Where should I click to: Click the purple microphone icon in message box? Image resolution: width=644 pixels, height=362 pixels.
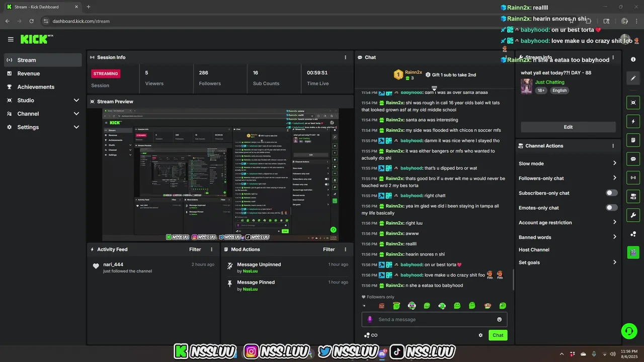[370, 319]
